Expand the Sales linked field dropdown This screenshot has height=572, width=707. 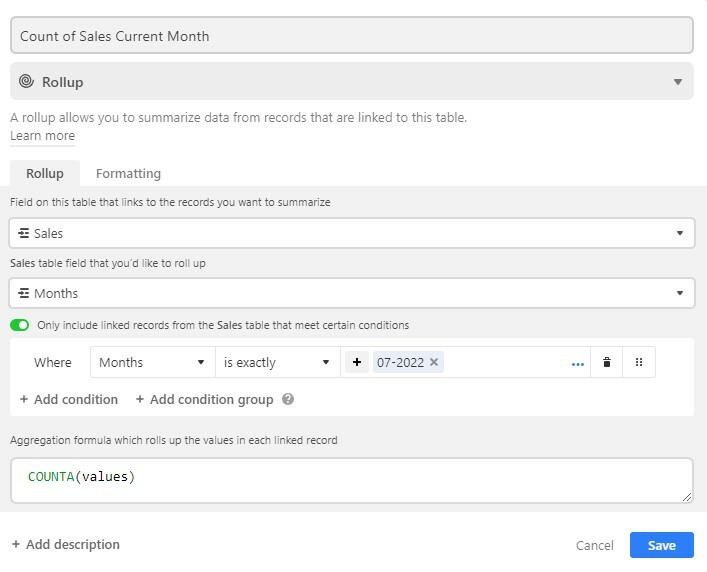click(352, 233)
